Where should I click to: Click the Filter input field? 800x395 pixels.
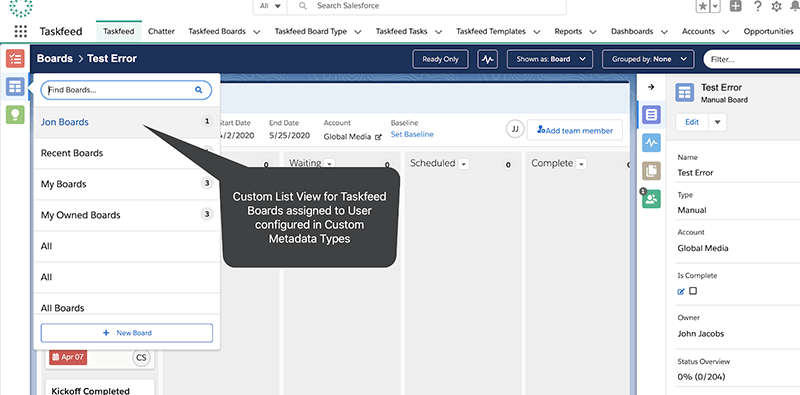(751, 59)
